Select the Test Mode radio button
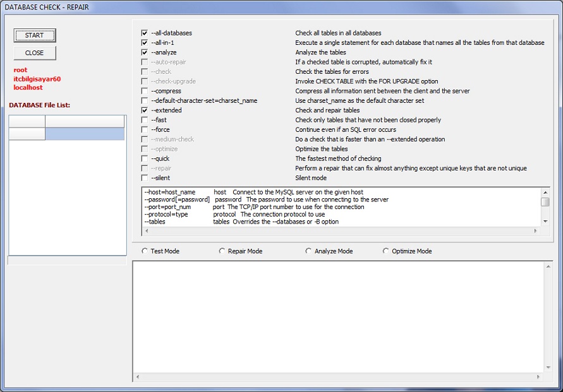The height and width of the screenshot is (392, 563). (x=145, y=251)
